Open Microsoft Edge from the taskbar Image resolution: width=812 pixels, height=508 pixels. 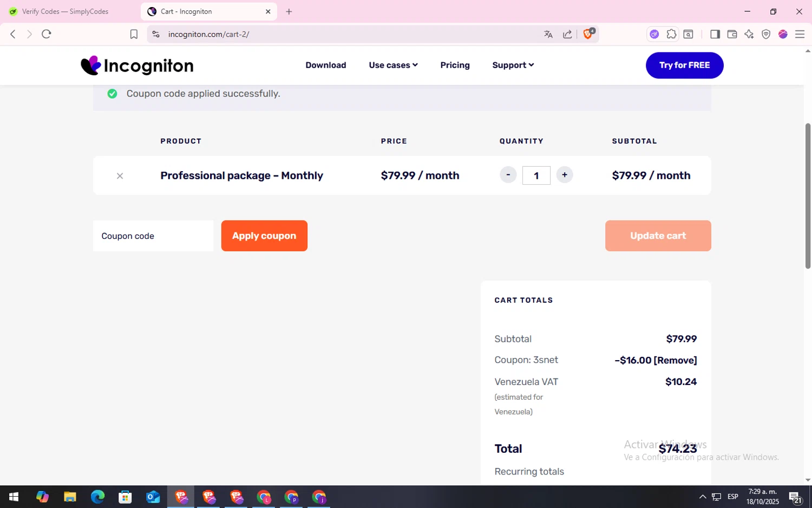(x=97, y=497)
